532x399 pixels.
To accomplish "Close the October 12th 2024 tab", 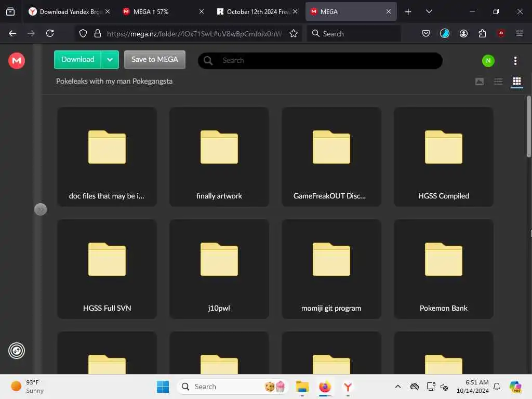I will click(295, 11).
